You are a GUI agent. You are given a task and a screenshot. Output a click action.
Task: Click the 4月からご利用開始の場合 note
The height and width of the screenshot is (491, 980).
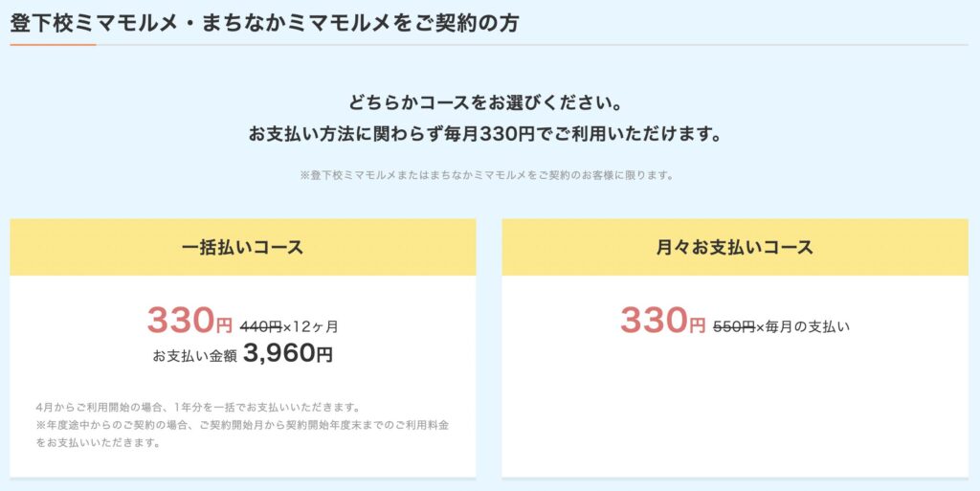[x=197, y=407]
